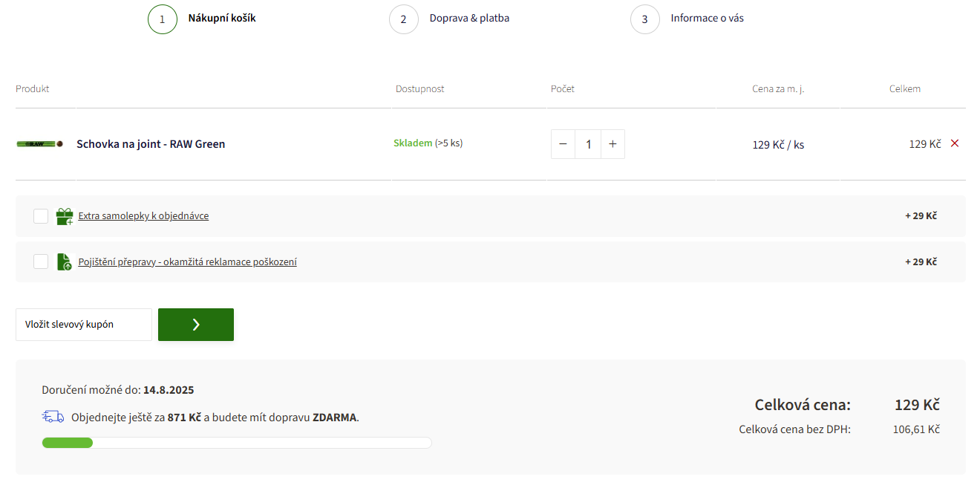Click the Vložit slevový kupón field
980x497 pixels.
[x=84, y=325]
